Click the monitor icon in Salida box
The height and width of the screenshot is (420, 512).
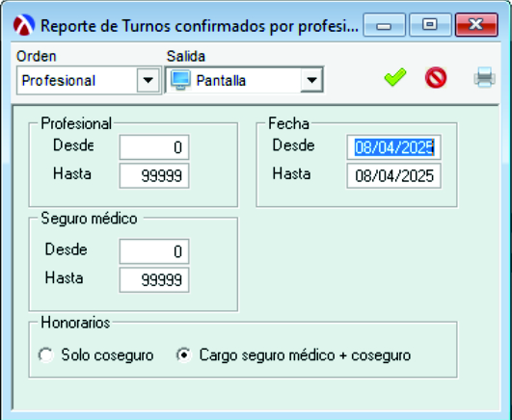pos(180,80)
